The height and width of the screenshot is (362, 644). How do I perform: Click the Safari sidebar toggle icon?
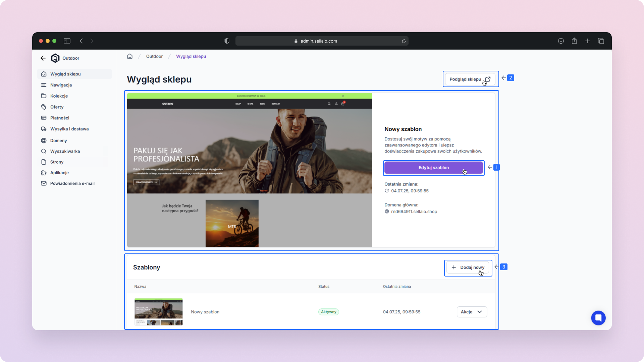coord(67,41)
